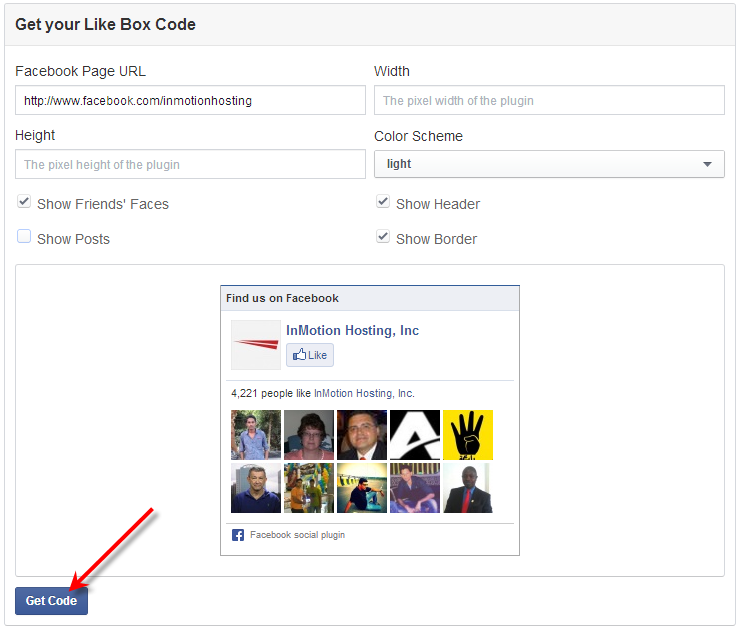Click InMotion Hosting link in like count

[364, 393]
